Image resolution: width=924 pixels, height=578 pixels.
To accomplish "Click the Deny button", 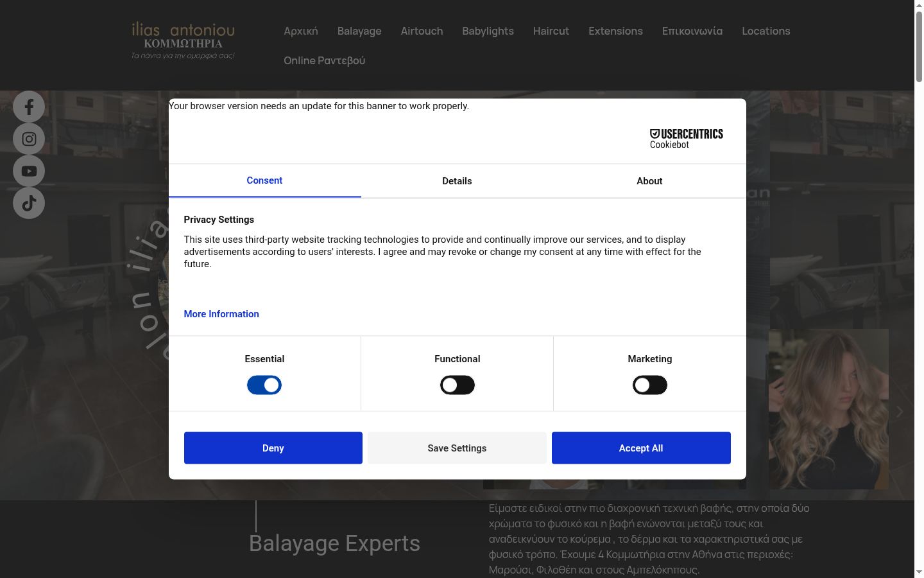I will pos(273,448).
